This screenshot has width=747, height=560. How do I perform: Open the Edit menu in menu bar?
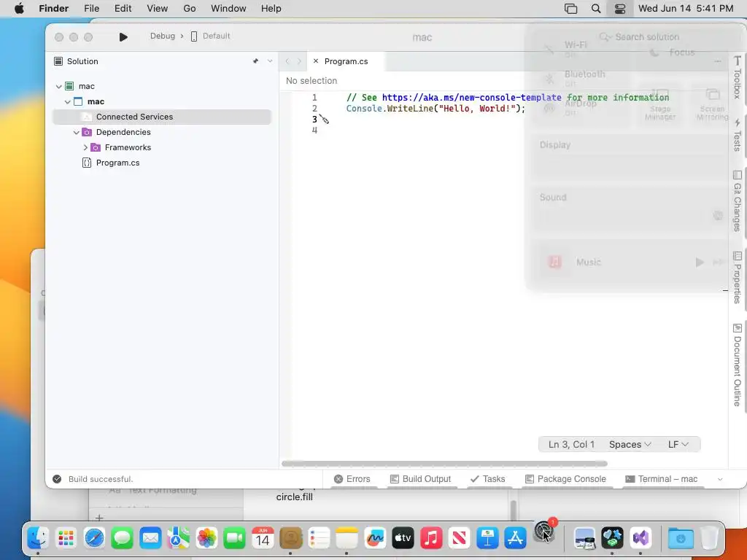[123, 9]
